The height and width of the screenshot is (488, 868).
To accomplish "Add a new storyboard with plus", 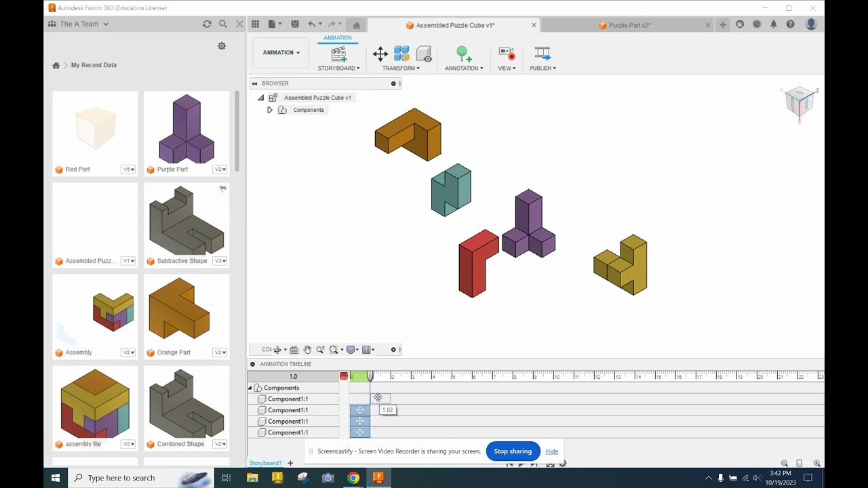I will click(x=290, y=463).
